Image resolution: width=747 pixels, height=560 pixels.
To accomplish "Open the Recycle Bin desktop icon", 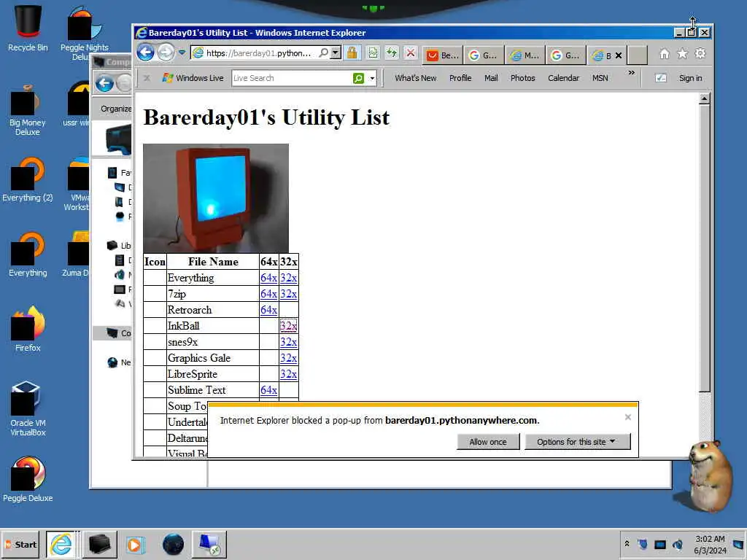I will click(28, 28).
